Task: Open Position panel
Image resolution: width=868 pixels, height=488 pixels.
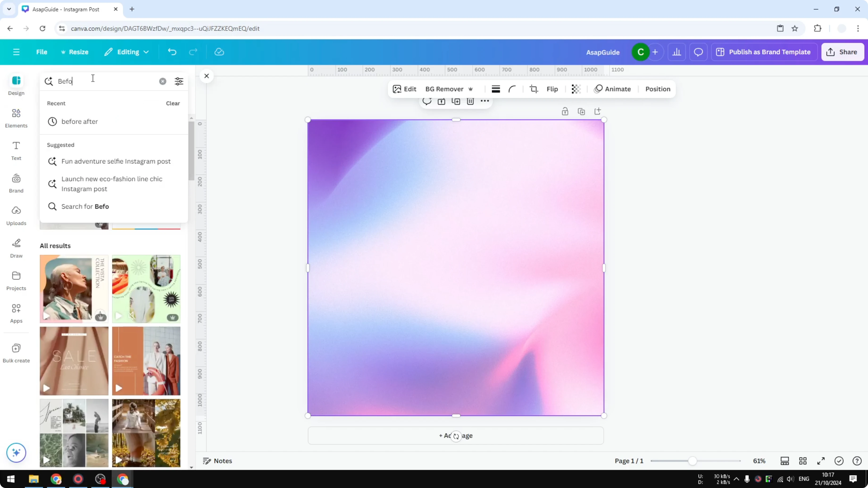Action: (658, 89)
